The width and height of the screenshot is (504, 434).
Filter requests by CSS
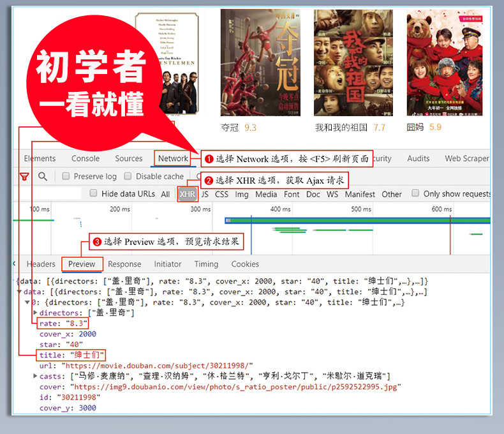tap(221, 194)
